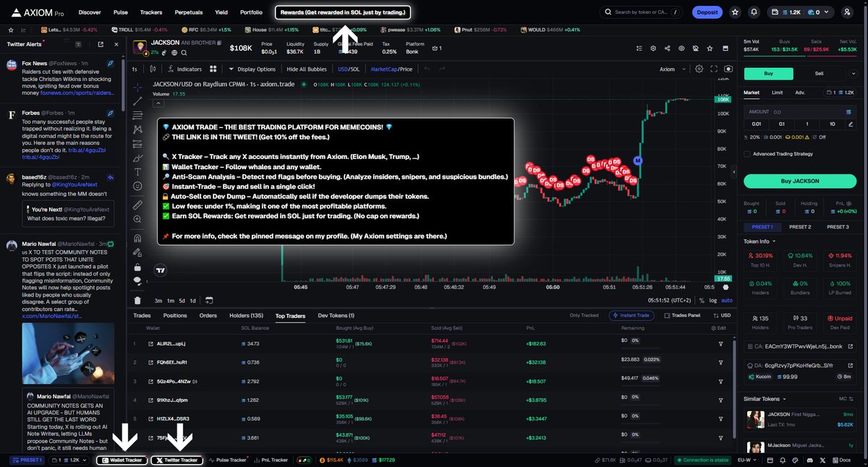Switch to the Holders (135) tab
This screenshot has height=467, width=868.
[247, 315]
